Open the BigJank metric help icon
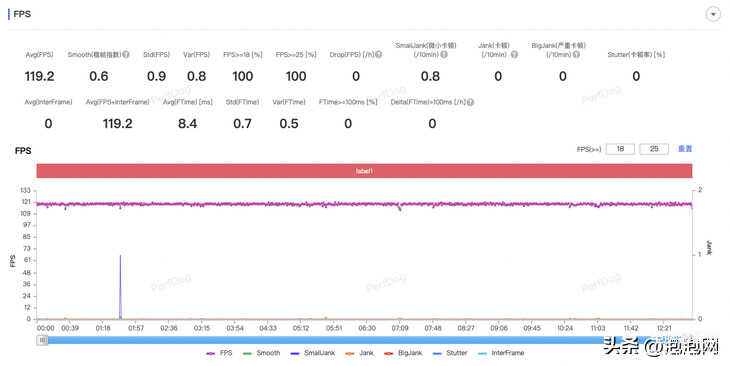Screen dimensions: 730x366 click(576, 54)
